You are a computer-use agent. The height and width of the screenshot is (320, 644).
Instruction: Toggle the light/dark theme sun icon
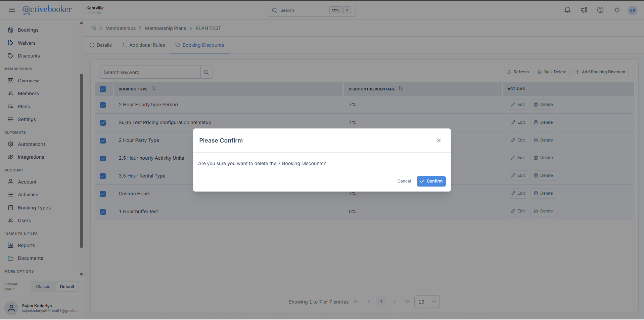[617, 10]
